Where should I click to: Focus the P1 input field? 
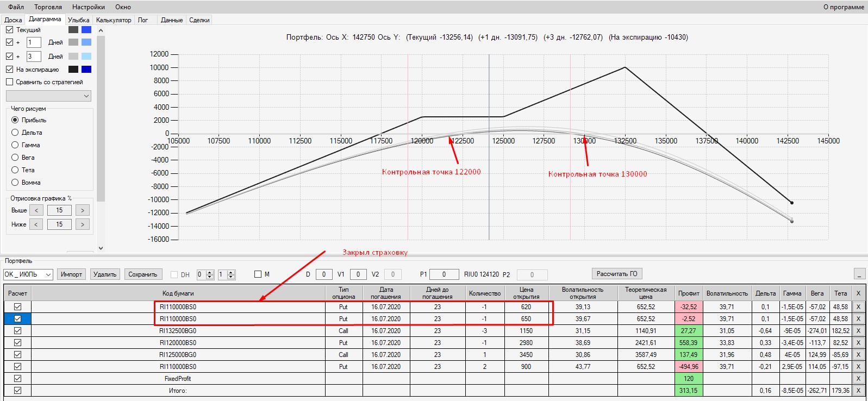tap(444, 274)
